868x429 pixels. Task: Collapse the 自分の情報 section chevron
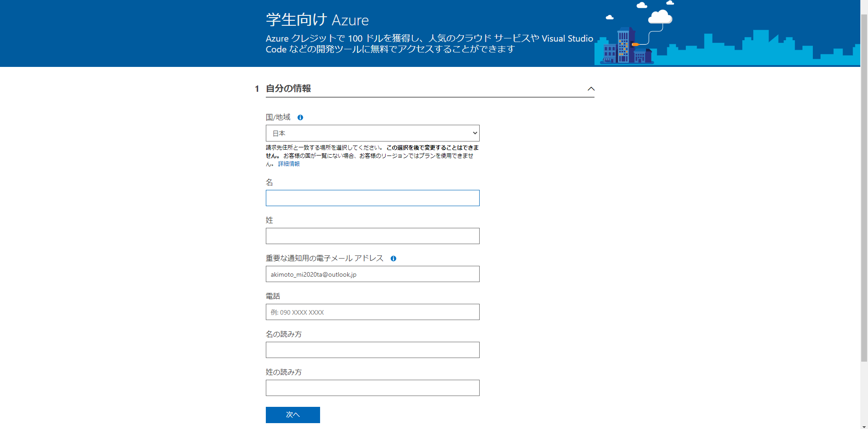[591, 89]
